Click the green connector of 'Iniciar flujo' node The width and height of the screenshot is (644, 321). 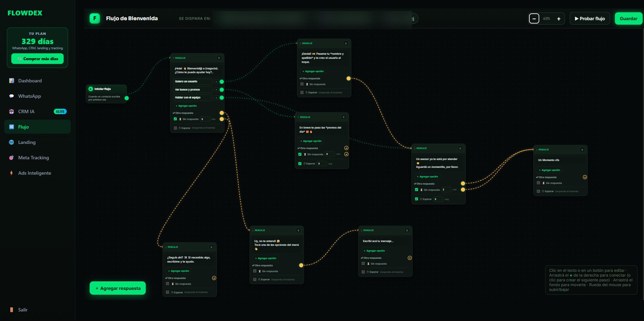126,98
